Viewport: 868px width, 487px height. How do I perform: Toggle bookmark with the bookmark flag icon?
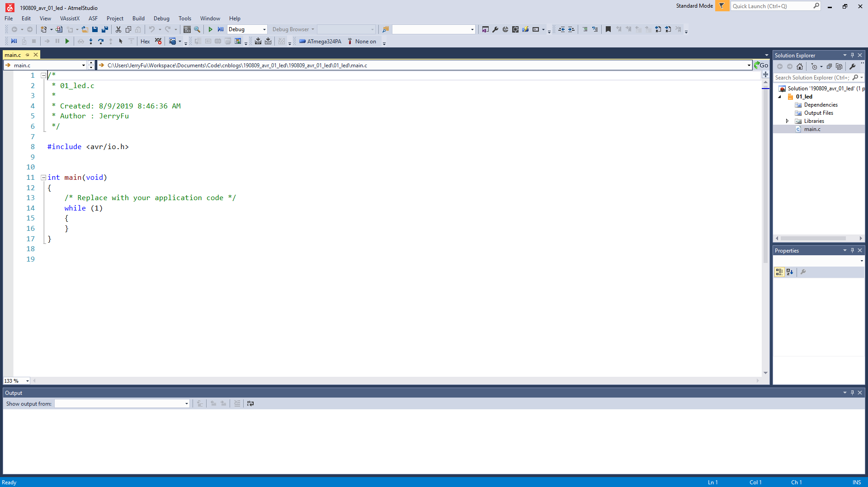[x=609, y=29]
